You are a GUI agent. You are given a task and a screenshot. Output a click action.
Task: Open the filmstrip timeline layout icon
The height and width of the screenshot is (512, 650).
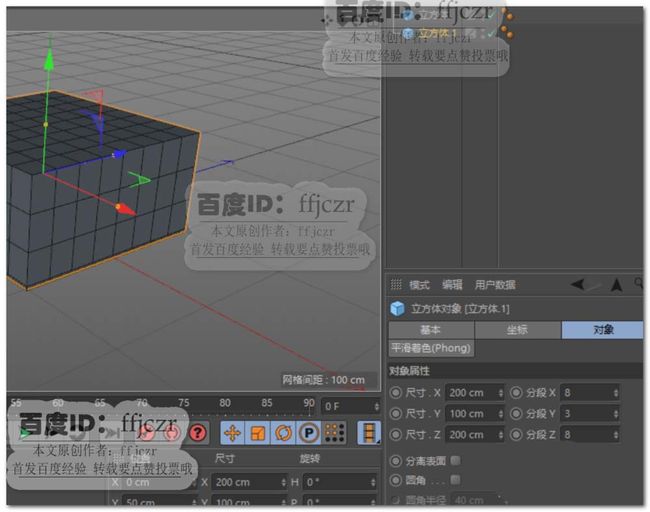tap(369, 433)
